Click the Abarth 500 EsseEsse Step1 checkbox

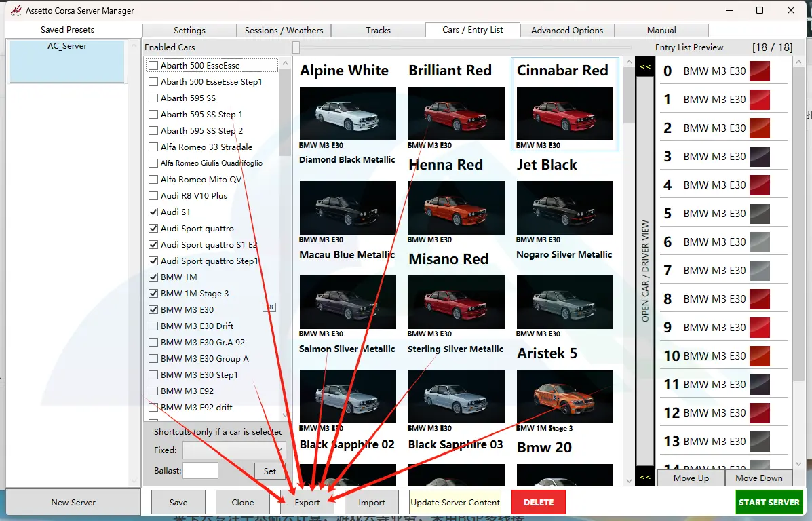click(153, 82)
